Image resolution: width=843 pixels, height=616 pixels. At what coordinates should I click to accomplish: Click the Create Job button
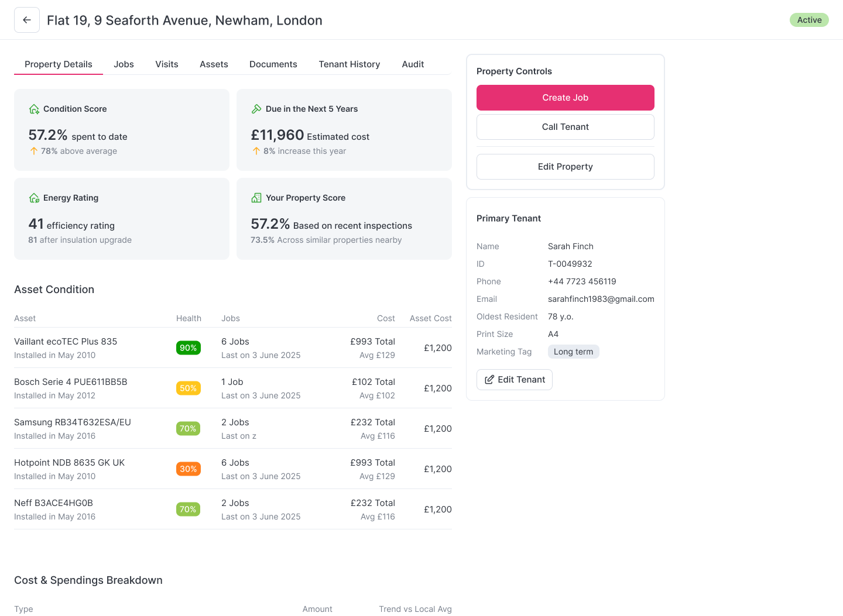point(566,98)
